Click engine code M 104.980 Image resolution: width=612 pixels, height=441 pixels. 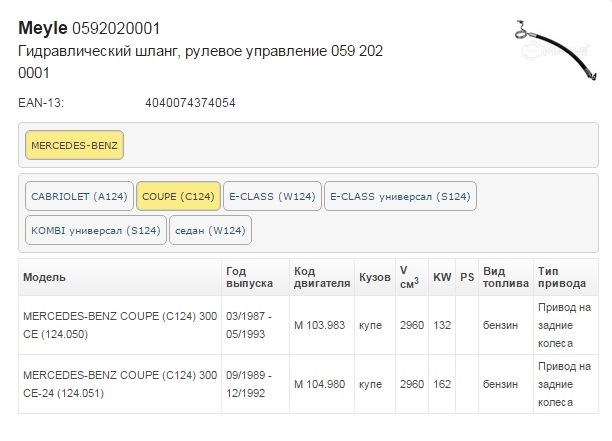point(319,384)
